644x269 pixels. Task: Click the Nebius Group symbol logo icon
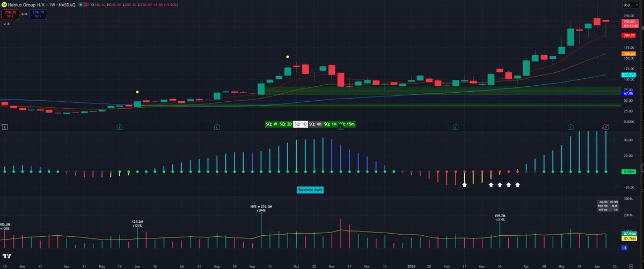[5, 5]
